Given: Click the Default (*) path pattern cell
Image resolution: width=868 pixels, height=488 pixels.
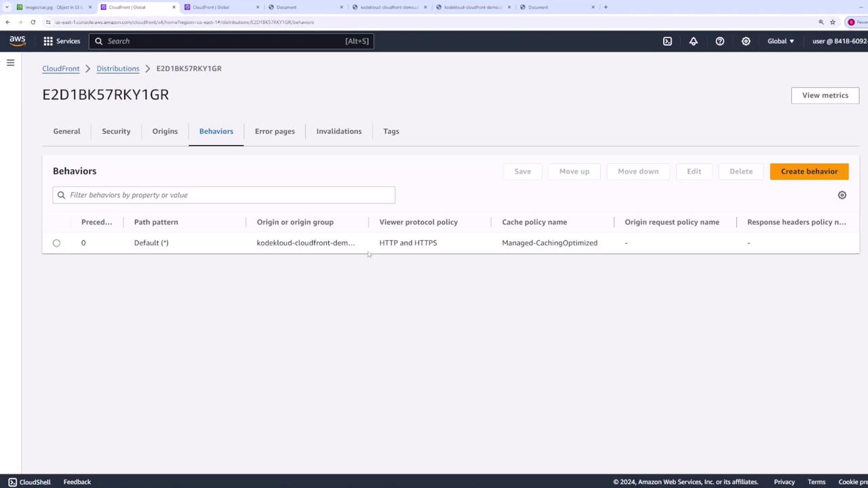Looking at the screenshot, I should [151, 243].
